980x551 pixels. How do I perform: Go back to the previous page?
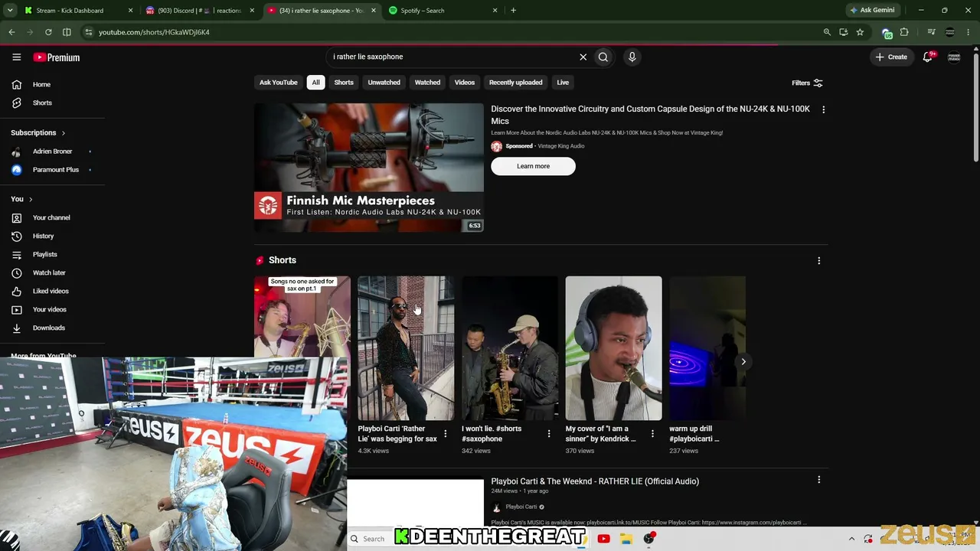pyautogui.click(x=11, y=32)
